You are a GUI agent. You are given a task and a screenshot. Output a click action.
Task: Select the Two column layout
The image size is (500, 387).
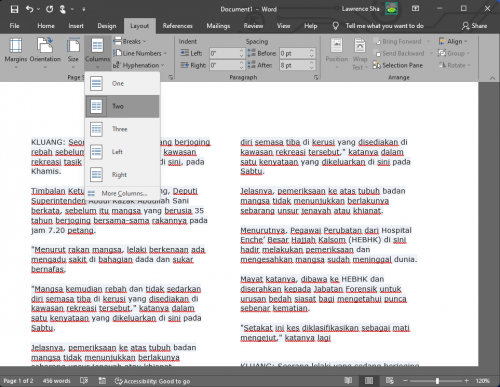pyautogui.click(x=122, y=106)
